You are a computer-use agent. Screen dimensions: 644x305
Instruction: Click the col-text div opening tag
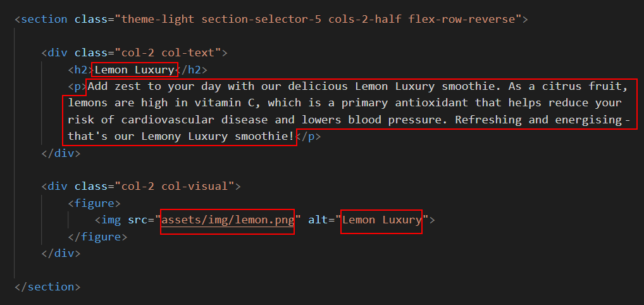(134, 53)
